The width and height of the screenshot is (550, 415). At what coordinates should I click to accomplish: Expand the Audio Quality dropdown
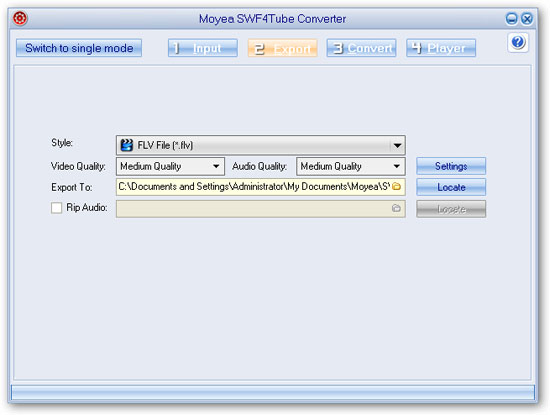(x=351, y=166)
